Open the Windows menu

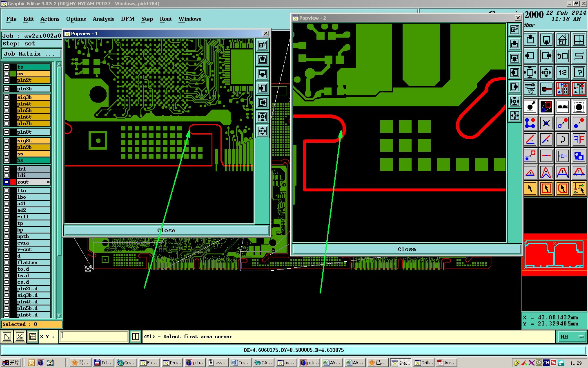pos(189,19)
